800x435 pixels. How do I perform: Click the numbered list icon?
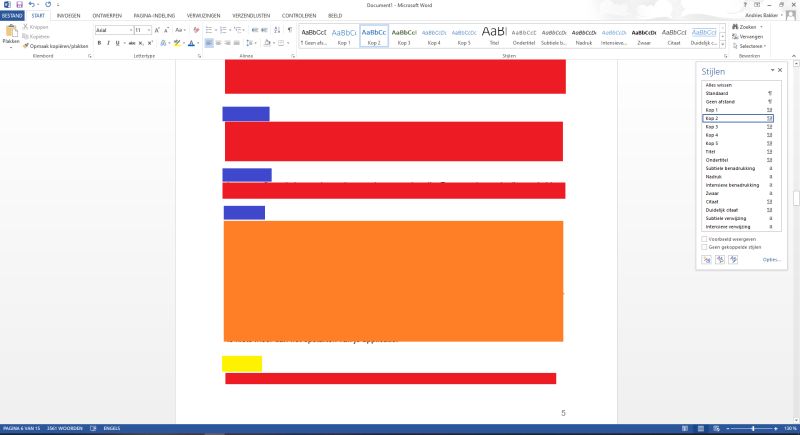pos(223,30)
